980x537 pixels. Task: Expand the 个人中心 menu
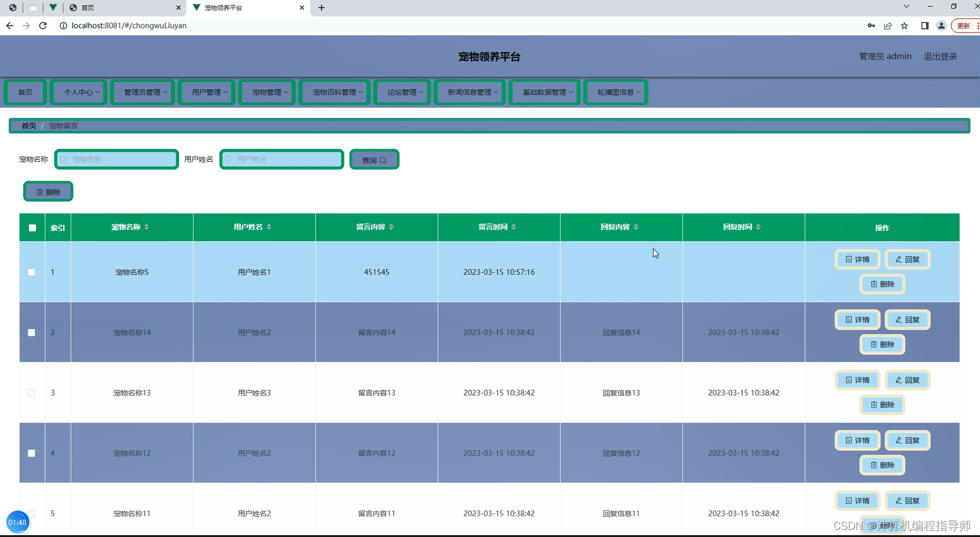tap(79, 92)
